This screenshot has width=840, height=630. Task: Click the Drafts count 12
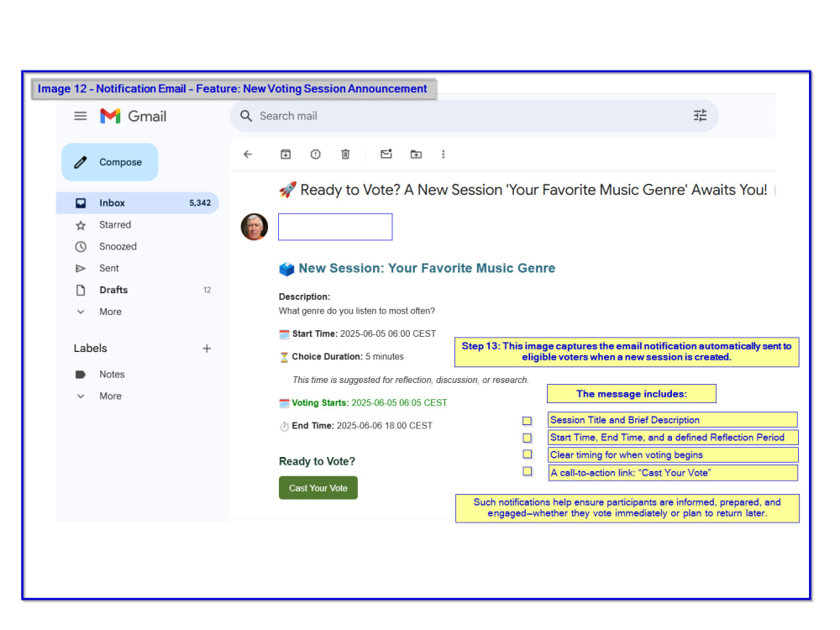pyautogui.click(x=207, y=290)
